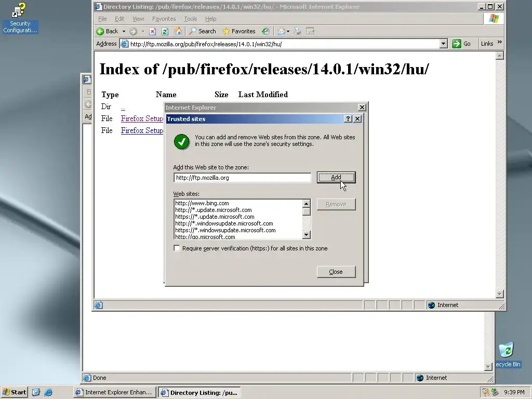Click the Forward arrow button

coord(133,31)
